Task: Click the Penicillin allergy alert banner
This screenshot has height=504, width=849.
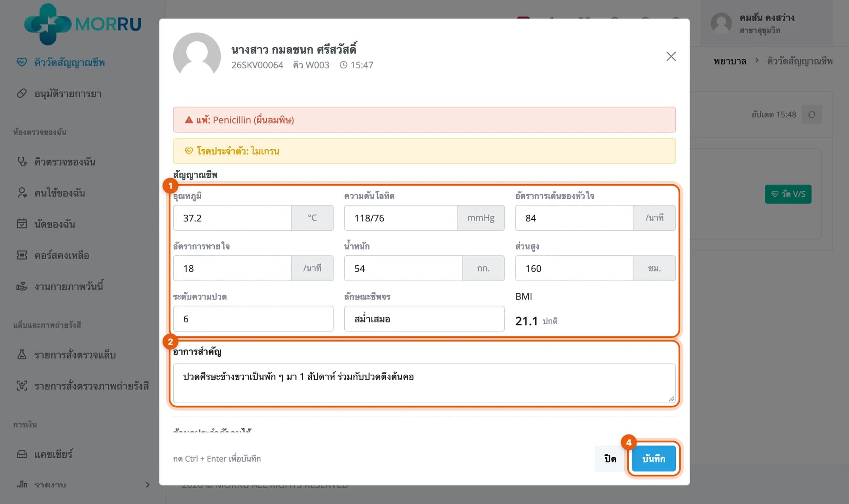Action: pyautogui.click(x=424, y=120)
